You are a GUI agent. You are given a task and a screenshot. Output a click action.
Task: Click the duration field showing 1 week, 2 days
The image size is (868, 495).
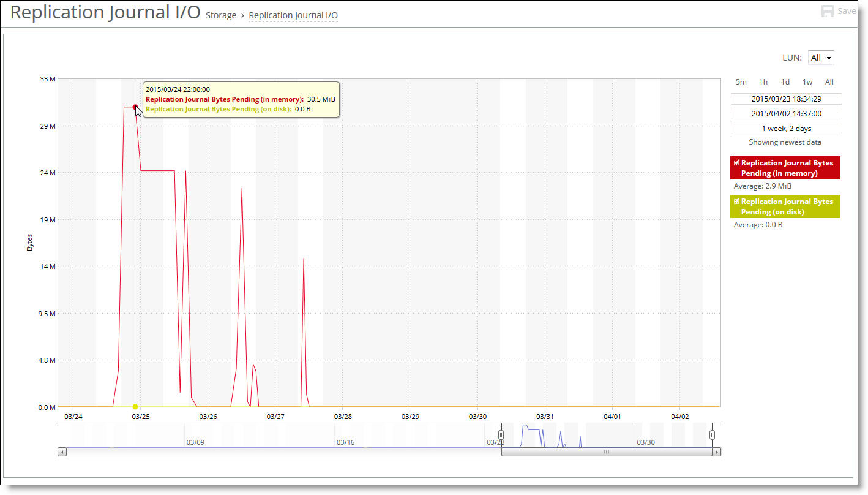786,128
